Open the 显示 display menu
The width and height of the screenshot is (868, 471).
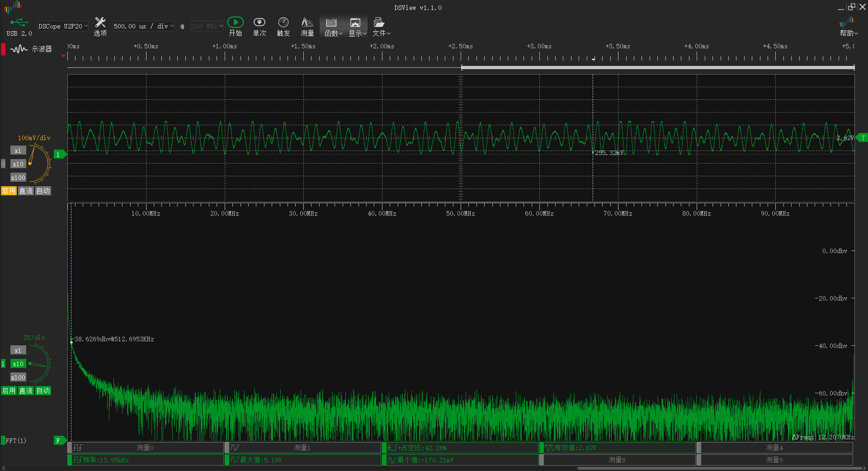click(x=357, y=26)
